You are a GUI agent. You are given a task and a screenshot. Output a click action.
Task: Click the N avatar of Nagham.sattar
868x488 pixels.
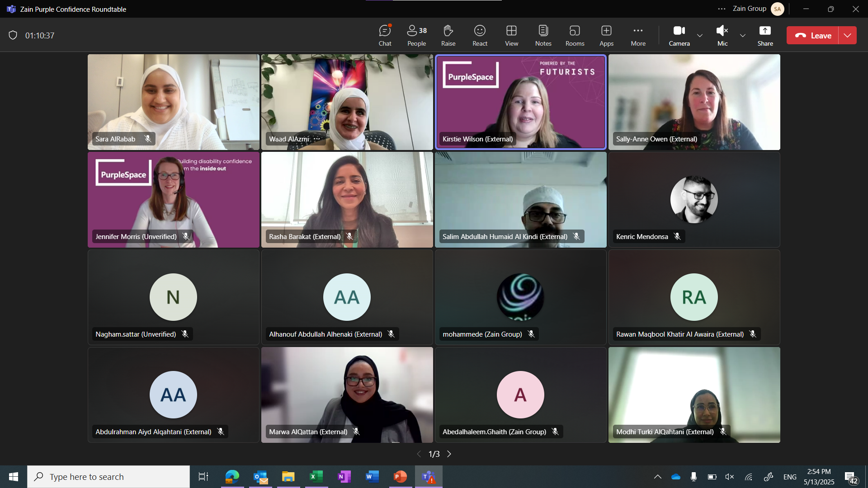173,297
